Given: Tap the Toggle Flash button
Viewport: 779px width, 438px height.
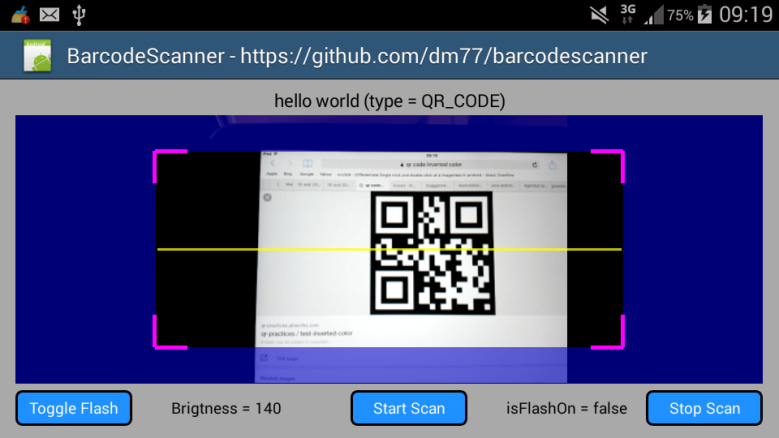Looking at the screenshot, I should (x=74, y=408).
